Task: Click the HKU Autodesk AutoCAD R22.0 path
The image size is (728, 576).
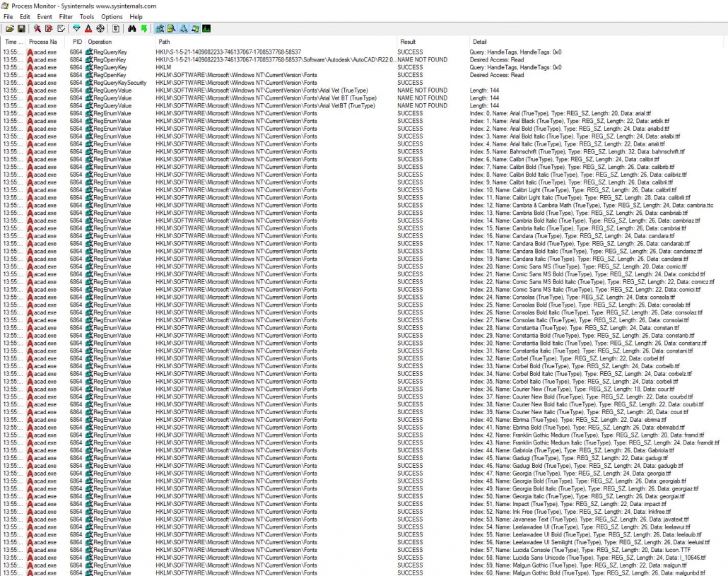Action: [276, 60]
